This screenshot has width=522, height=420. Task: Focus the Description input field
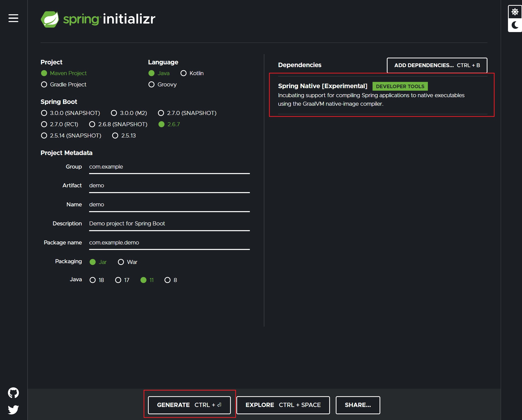[169, 224]
